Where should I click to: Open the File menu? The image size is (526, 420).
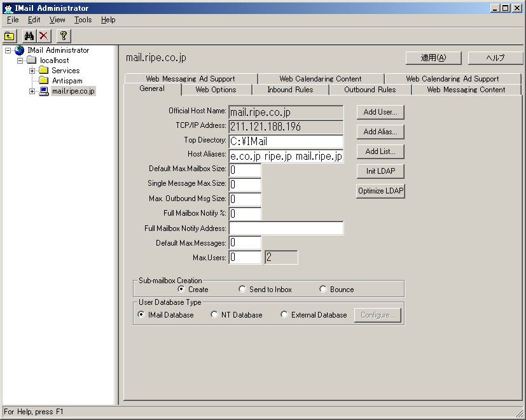13,20
